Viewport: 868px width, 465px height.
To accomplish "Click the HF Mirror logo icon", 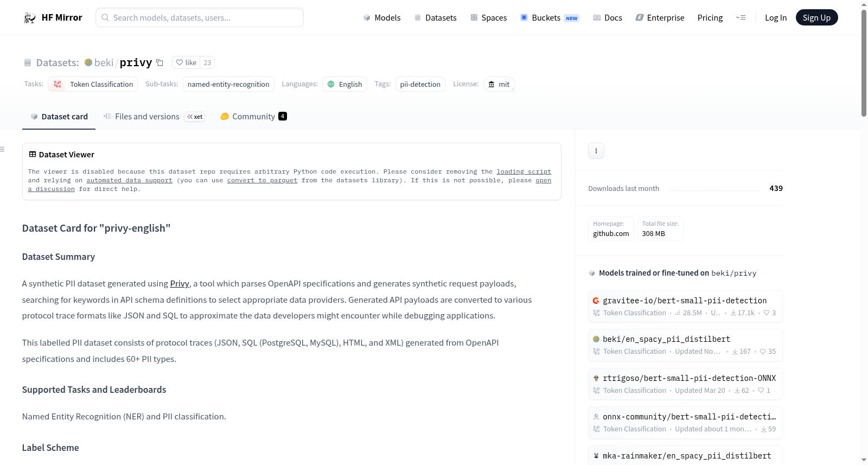I will [x=30, y=18].
